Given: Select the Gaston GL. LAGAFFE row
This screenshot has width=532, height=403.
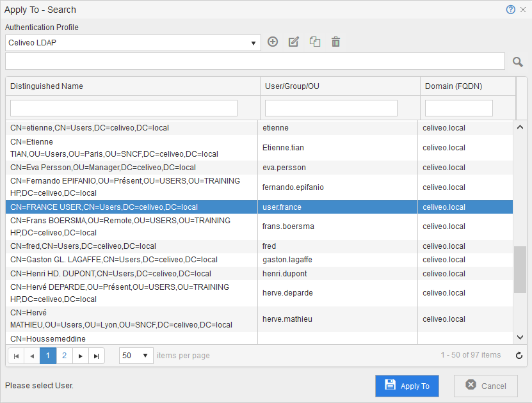Looking at the screenshot, I should click(x=128, y=260).
